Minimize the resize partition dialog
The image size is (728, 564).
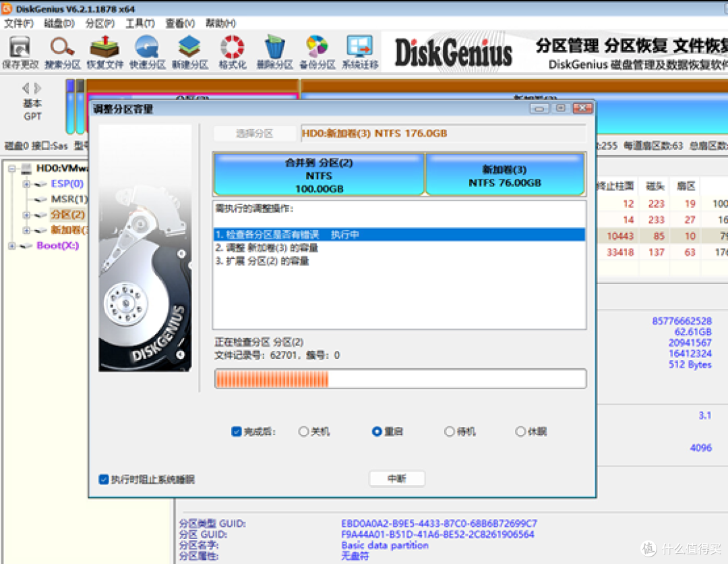pyautogui.click(x=539, y=109)
